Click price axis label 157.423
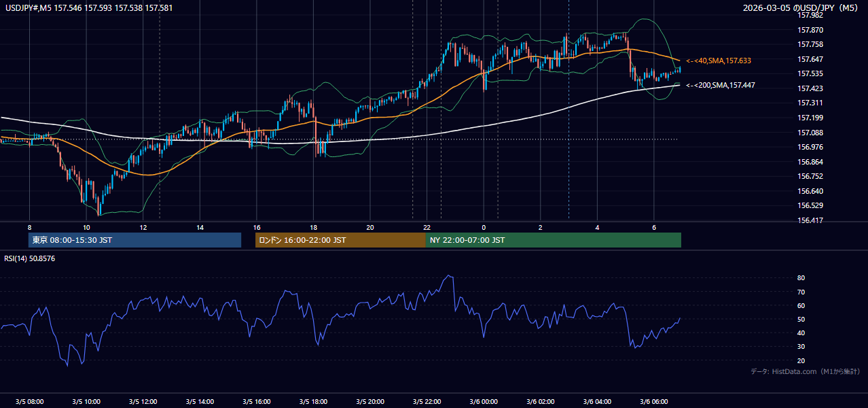 tap(810, 88)
